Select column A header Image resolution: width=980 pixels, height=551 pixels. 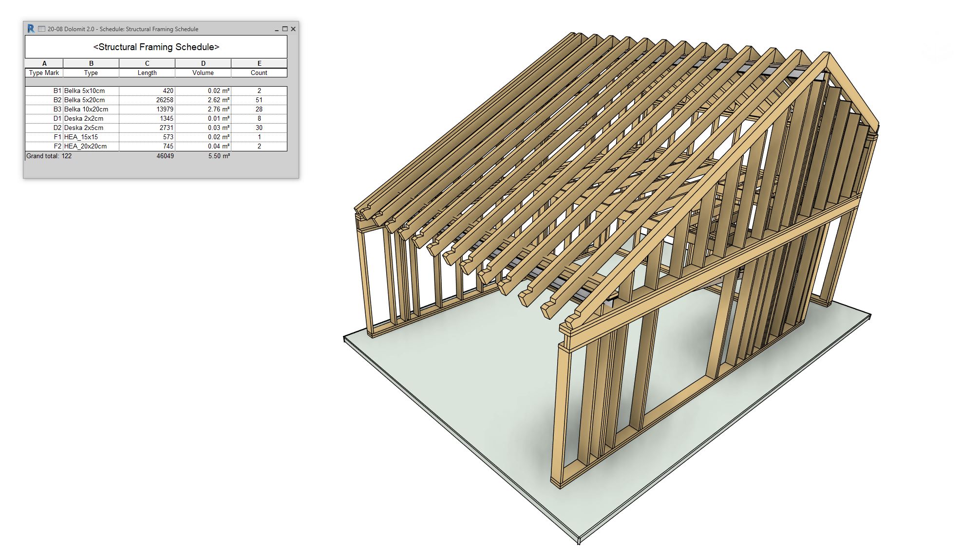[44, 63]
